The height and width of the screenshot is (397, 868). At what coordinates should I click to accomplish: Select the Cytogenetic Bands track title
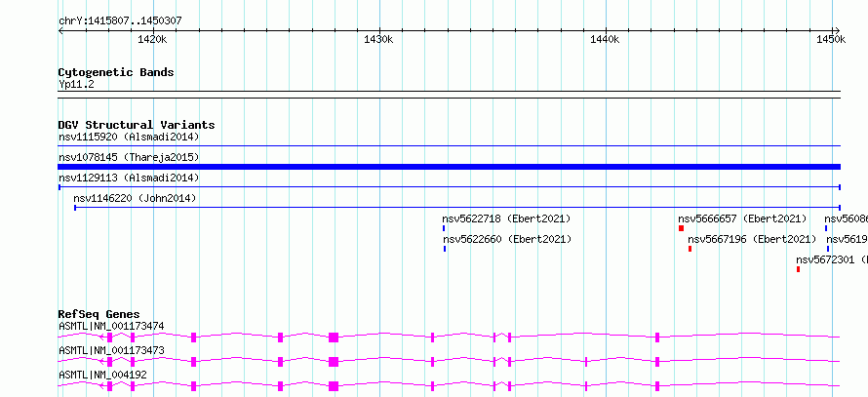pyautogui.click(x=116, y=72)
